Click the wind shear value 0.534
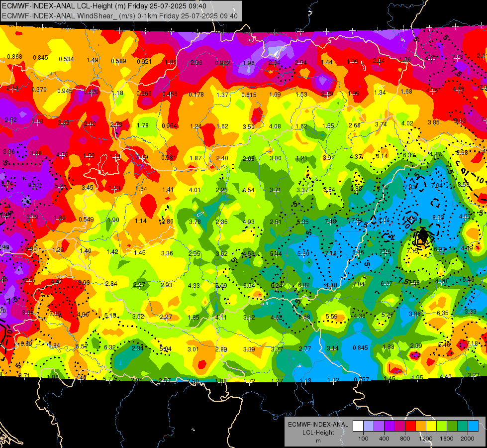 (67, 59)
